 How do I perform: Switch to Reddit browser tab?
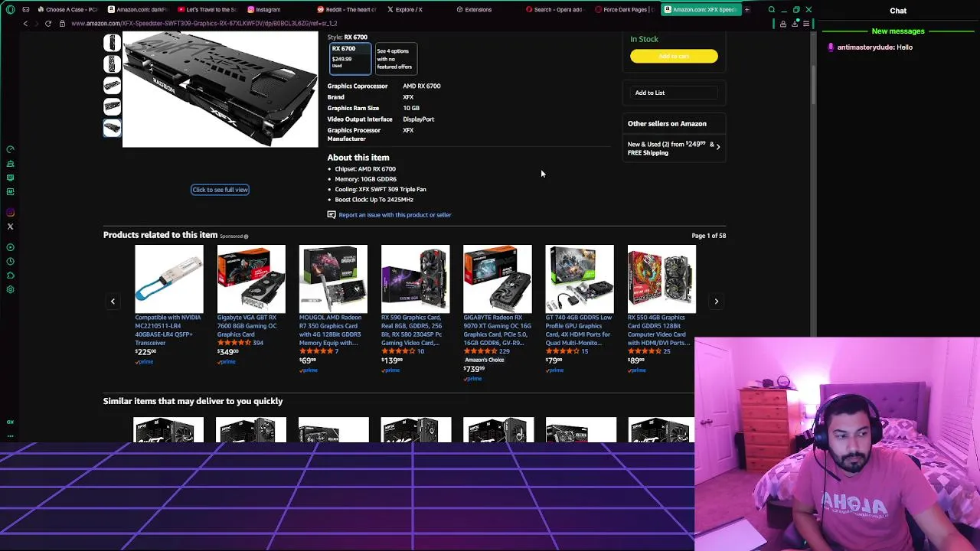coord(347,9)
